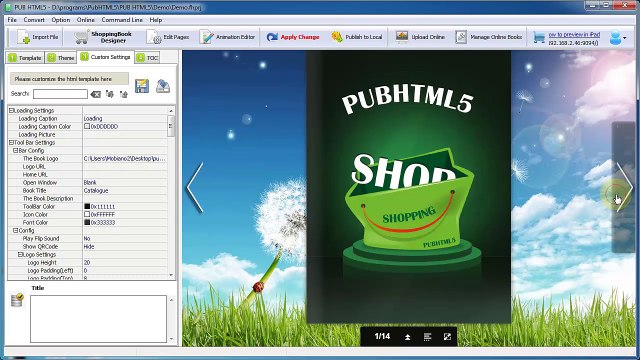Click the settings list scroll-down arrow
This screenshot has height=360, width=640.
171,276
